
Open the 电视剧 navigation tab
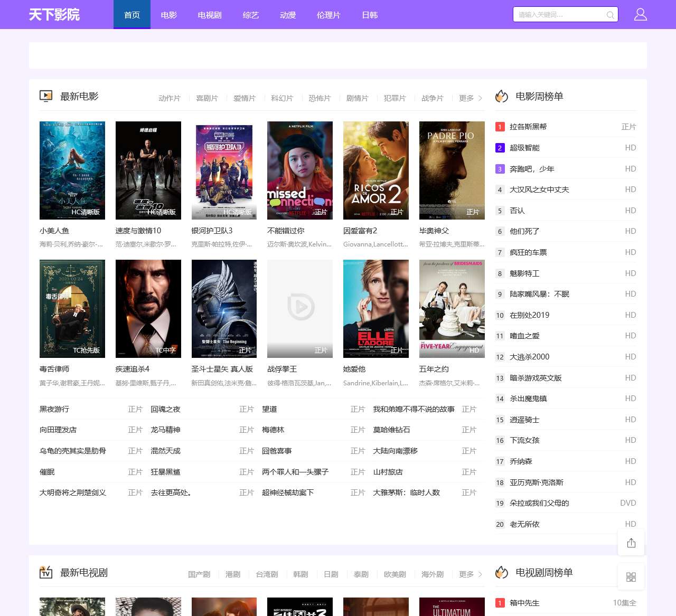tap(210, 15)
